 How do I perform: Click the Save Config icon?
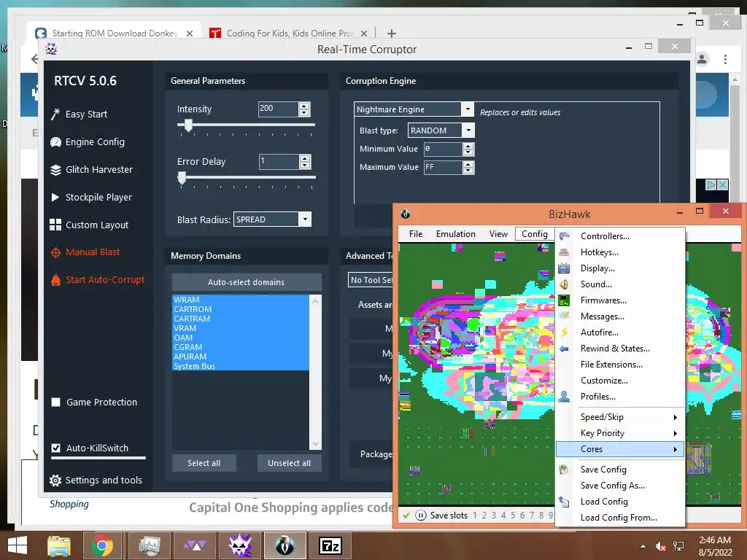coord(564,470)
